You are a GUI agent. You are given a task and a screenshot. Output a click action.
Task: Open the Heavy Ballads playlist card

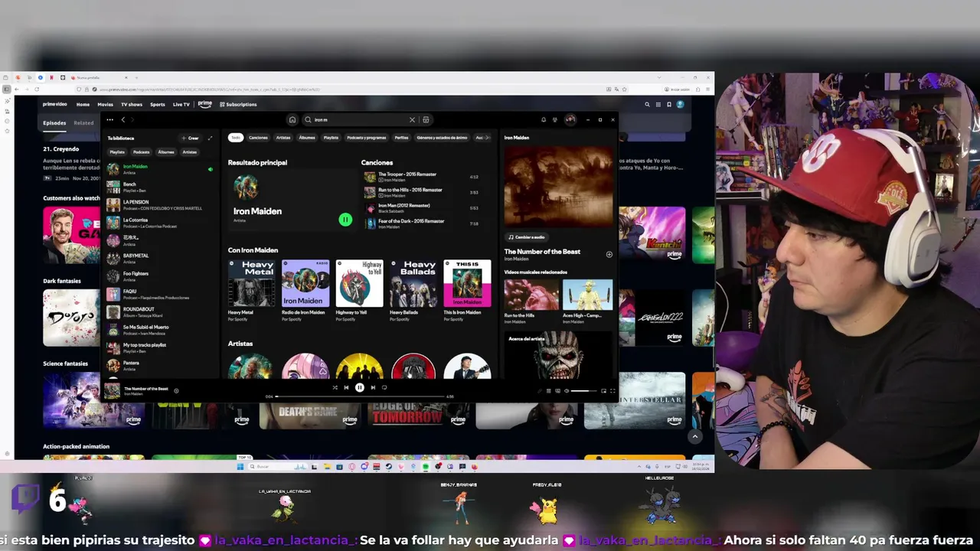coord(413,291)
